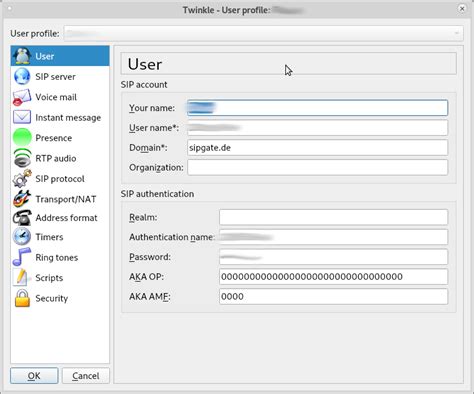This screenshot has height=394, width=474.
Task: Edit the Domain field containing sipgate.de
Action: [317, 147]
